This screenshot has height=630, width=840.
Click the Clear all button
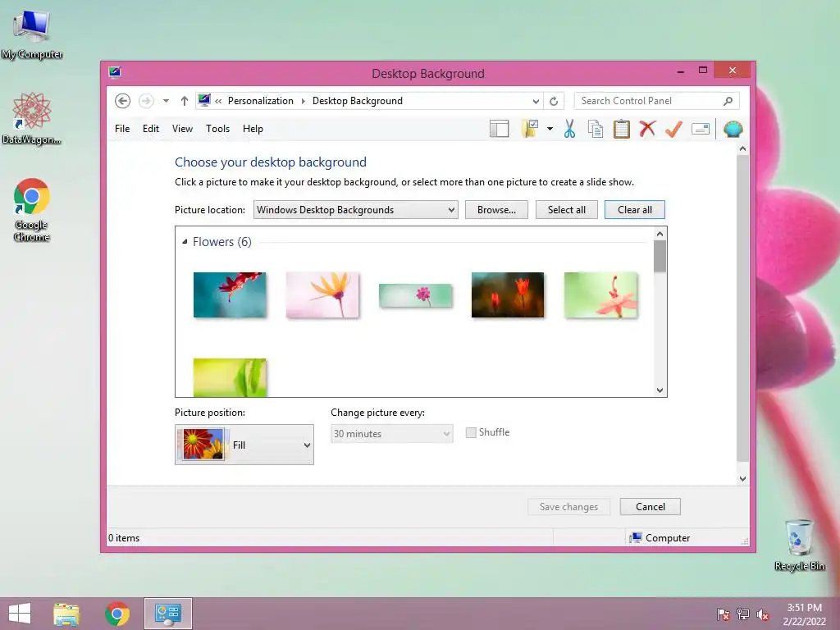pyautogui.click(x=635, y=210)
